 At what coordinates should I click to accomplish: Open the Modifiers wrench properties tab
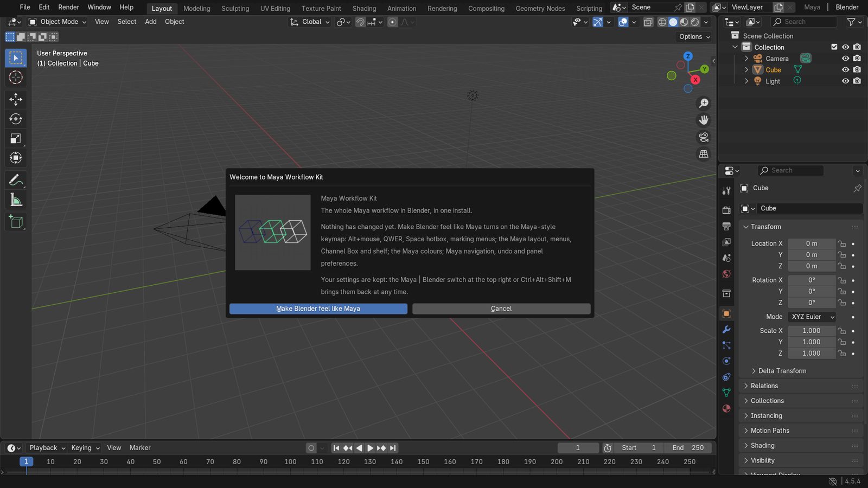coord(726,329)
